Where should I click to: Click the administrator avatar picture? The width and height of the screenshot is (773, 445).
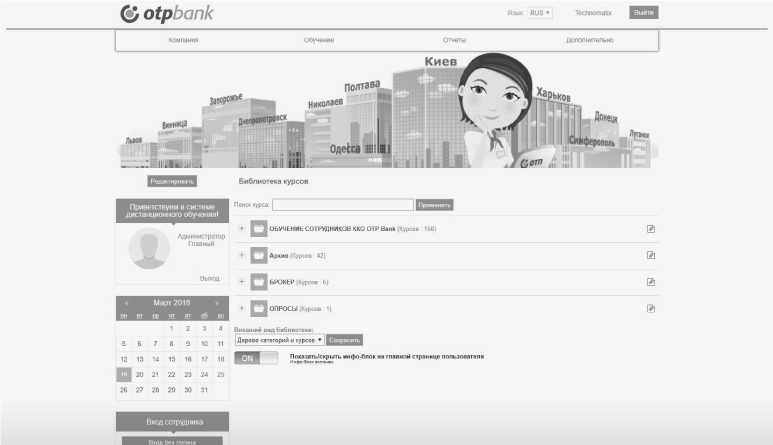149,248
